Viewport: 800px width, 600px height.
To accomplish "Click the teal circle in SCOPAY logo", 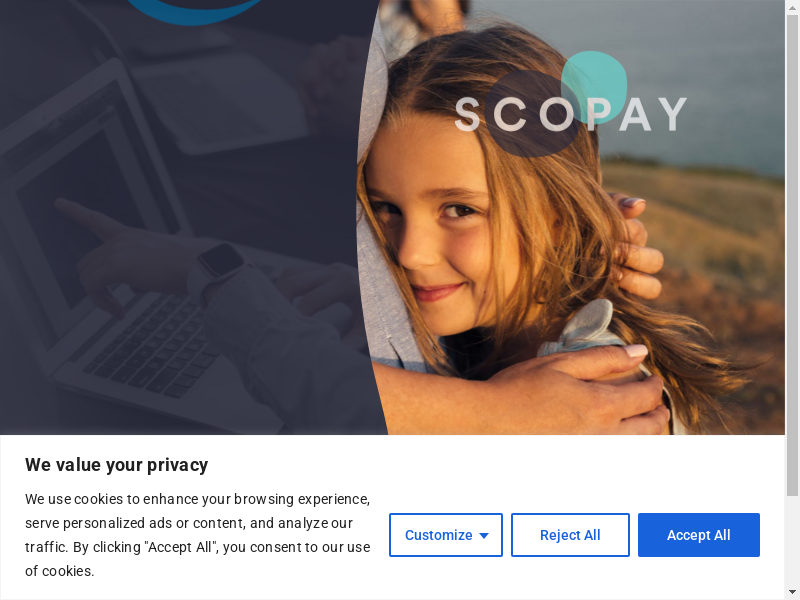I will [594, 86].
